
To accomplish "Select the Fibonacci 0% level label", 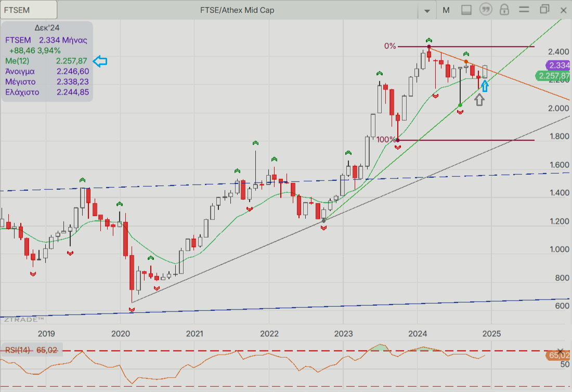I will point(390,46).
